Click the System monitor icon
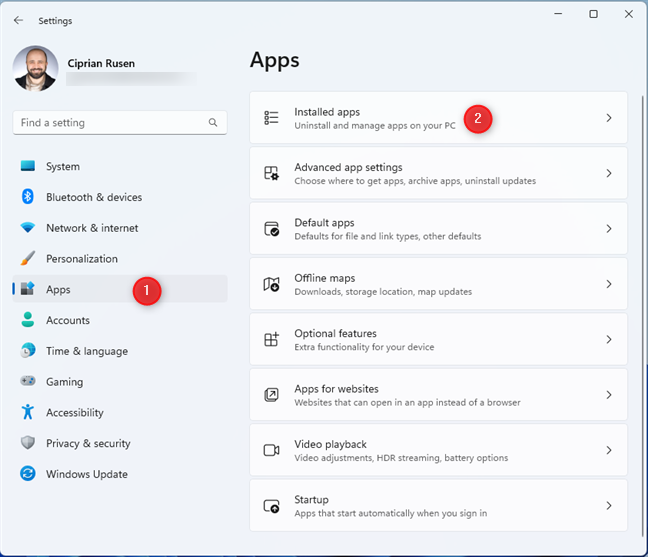648x557 pixels. (28, 166)
